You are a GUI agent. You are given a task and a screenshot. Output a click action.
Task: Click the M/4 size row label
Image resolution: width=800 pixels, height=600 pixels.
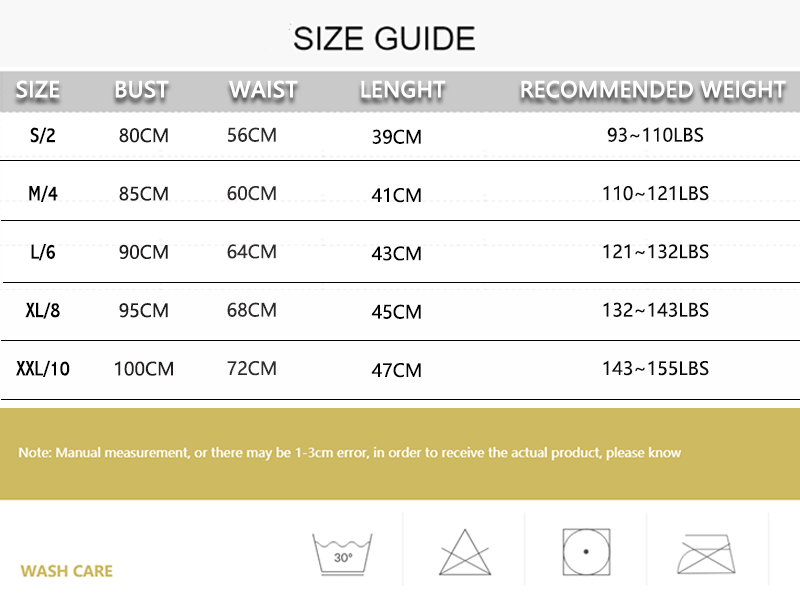(x=42, y=194)
